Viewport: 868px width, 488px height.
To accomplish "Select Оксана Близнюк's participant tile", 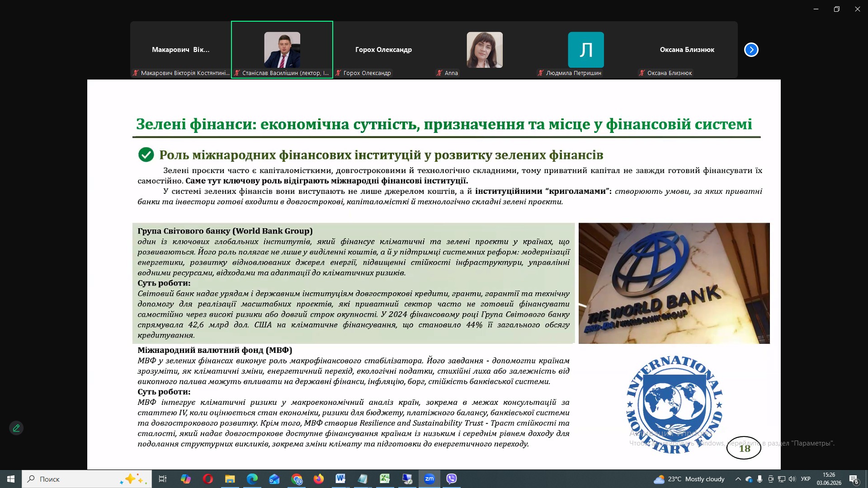I will (687, 50).
